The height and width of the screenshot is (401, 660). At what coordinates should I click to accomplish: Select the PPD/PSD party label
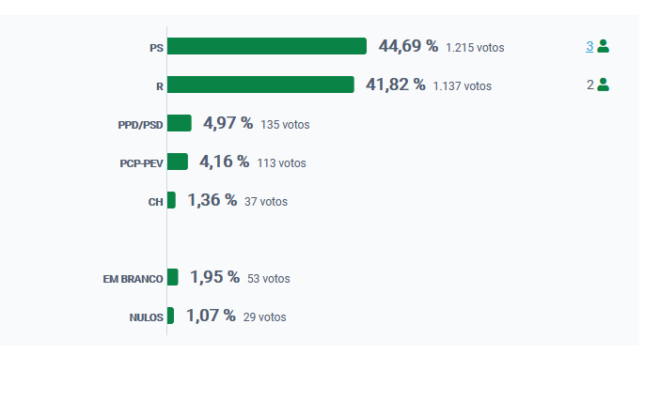click(140, 125)
